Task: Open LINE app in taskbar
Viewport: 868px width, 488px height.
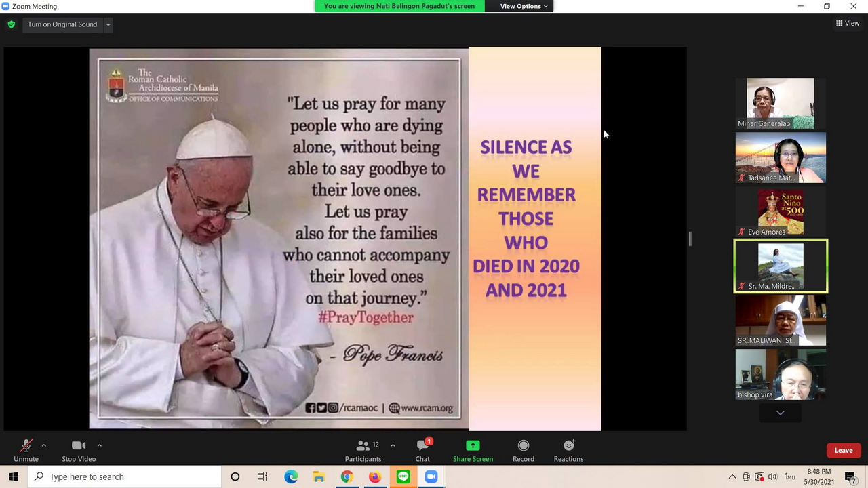Action: 403,476
